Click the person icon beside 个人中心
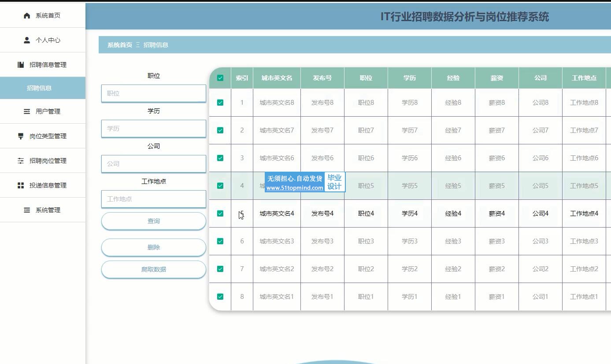The height and width of the screenshot is (364, 611). tap(27, 40)
